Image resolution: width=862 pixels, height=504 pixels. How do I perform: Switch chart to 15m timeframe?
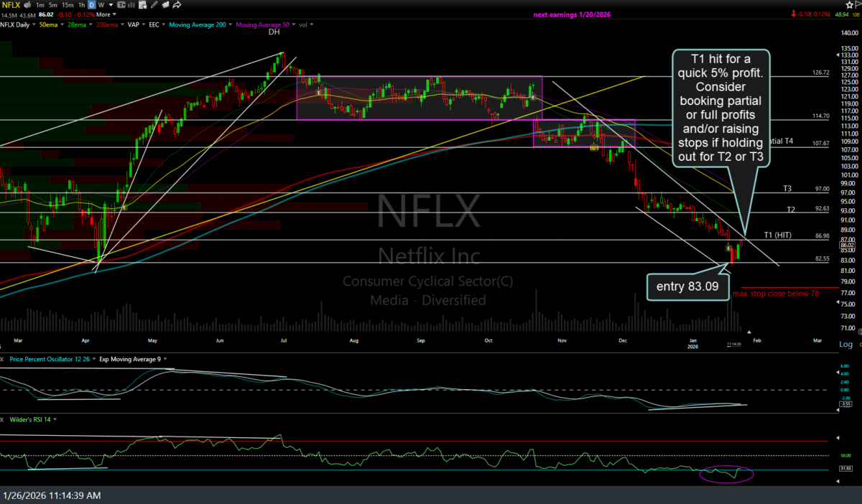pyautogui.click(x=68, y=5)
